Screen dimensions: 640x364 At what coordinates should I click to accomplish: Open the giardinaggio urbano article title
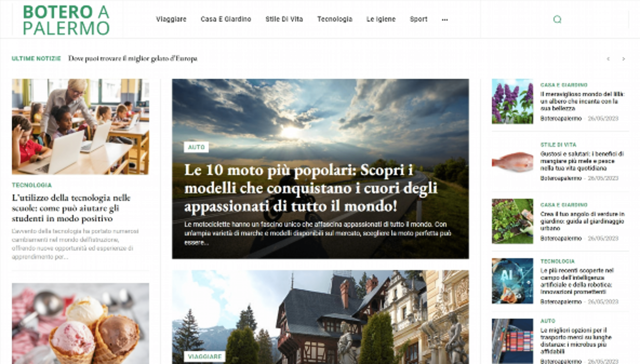[x=582, y=221]
